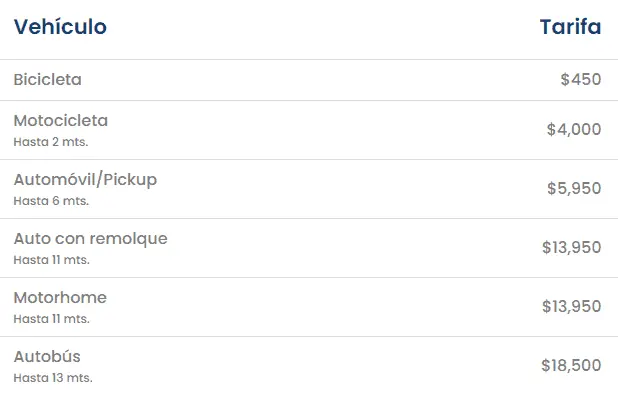The height and width of the screenshot is (395, 618).
Task: Click the Hasta 6 mts. note
Action: coord(51,201)
